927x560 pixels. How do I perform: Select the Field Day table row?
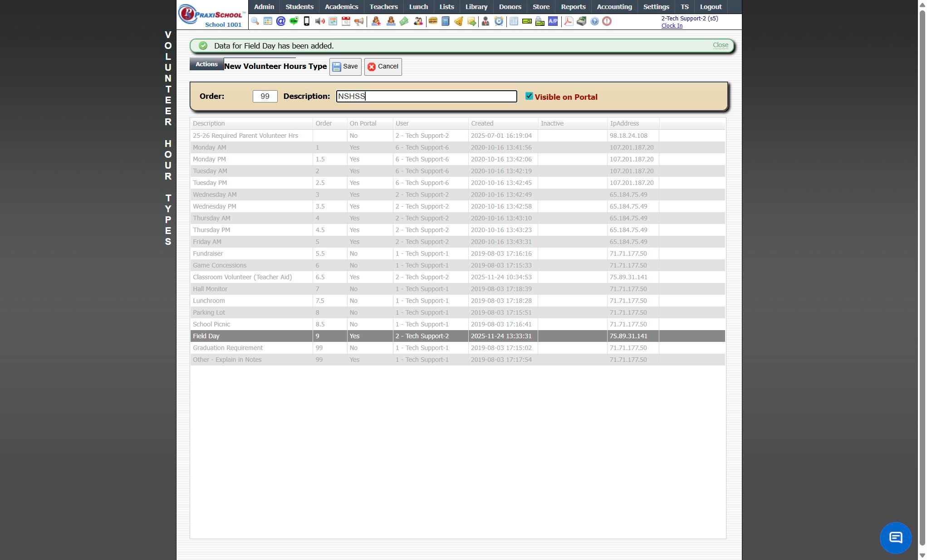tap(457, 336)
